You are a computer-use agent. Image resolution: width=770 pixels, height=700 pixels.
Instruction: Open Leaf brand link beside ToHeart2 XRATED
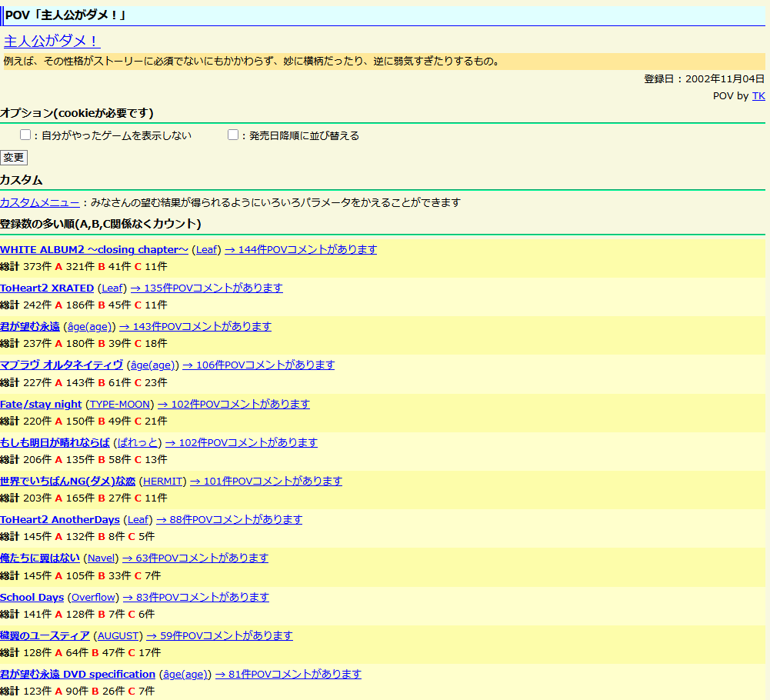pyautogui.click(x=112, y=288)
